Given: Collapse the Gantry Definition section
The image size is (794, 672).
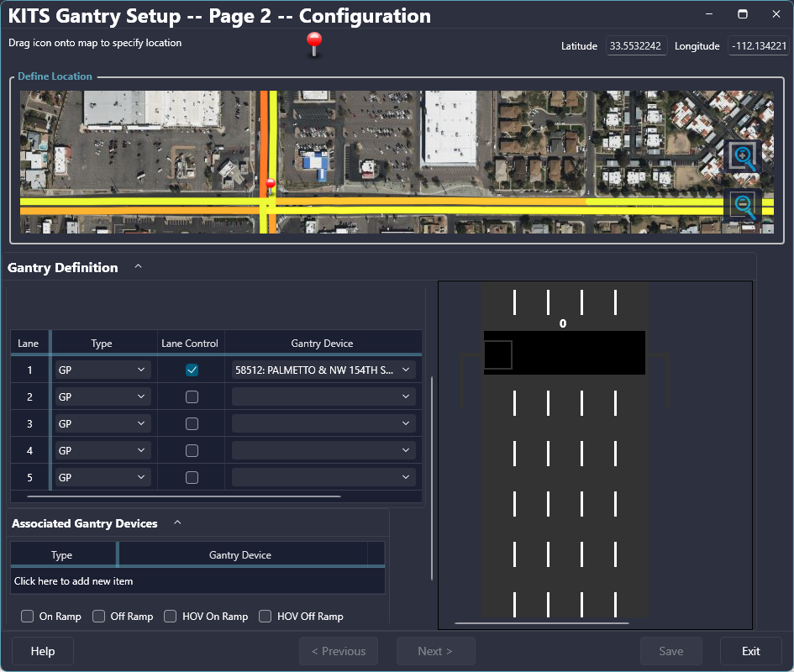Looking at the screenshot, I should (139, 267).
